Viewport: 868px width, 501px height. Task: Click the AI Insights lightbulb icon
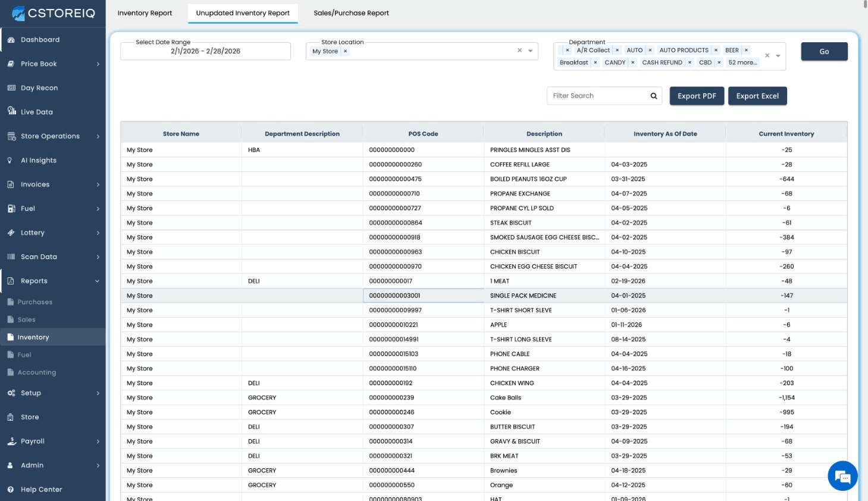(x=10, y=160)
